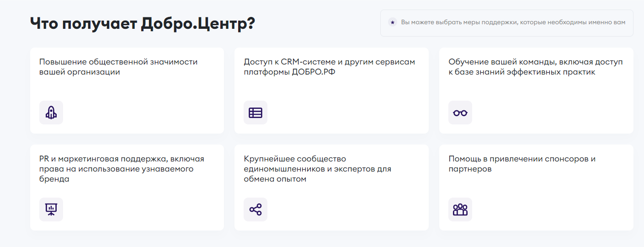Click the star icon in the hint box
Image resolution: width=644 pixels, height=247 pixels.
point(392,22)
